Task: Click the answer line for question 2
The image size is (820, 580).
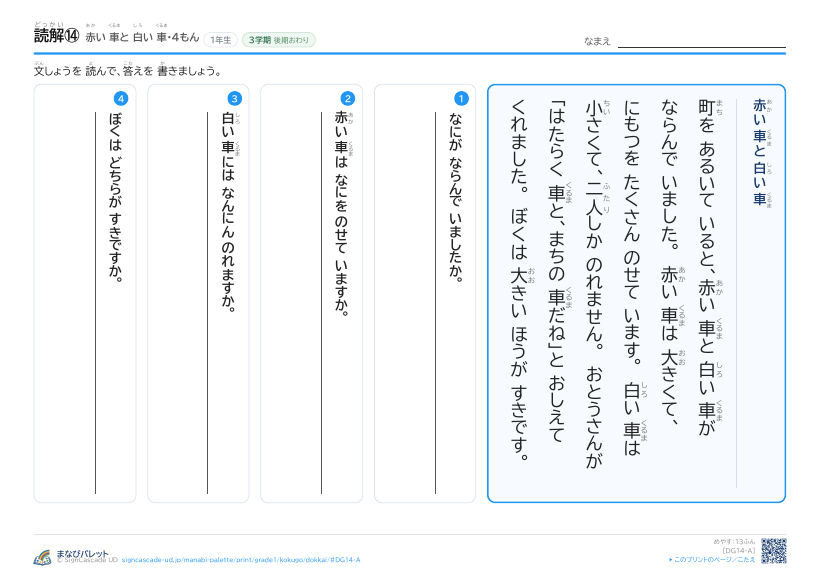Action: pos(321,302)
